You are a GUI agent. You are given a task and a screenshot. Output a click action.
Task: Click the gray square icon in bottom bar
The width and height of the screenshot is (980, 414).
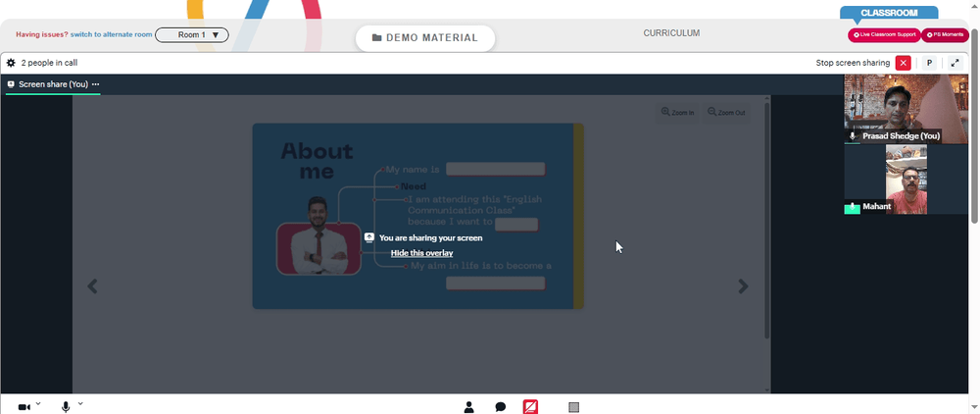[573, 407]
